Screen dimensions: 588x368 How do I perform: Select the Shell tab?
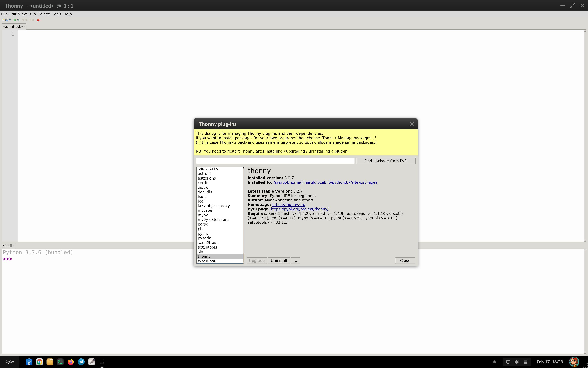click(7, 246)
